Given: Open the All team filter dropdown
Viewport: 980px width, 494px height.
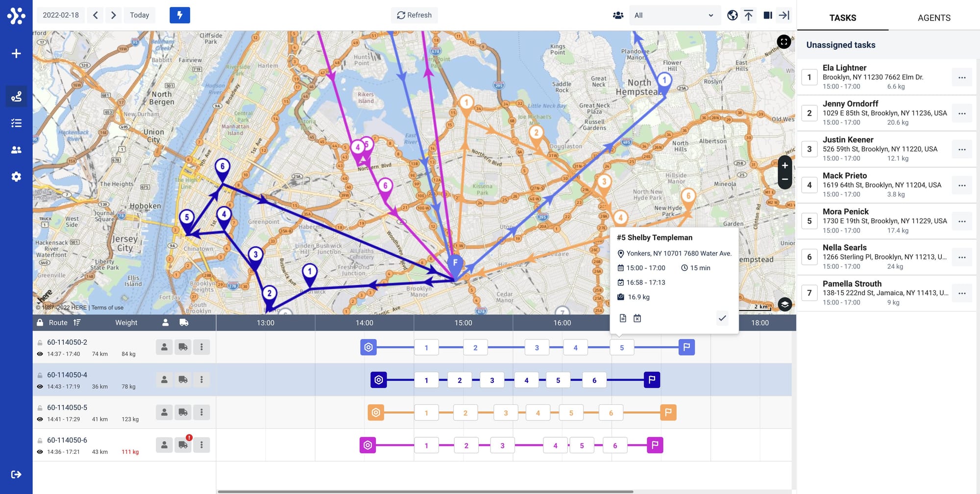Looking at the screenshot, I should (x=675, y=15).
